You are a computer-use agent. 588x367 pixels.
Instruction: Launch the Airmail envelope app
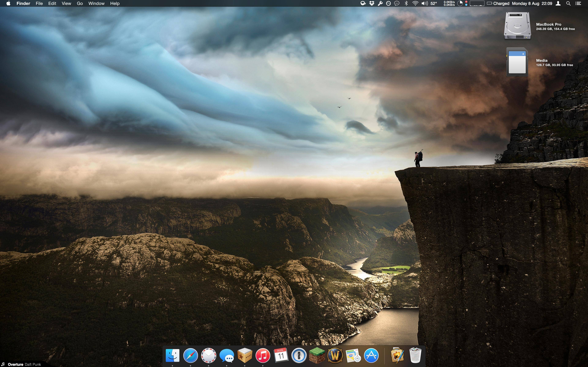point(208,355)
